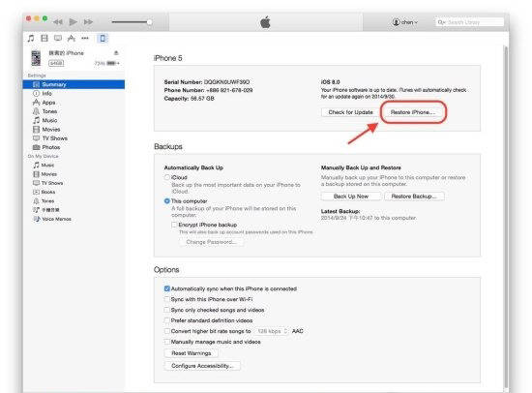This screenshot has width=532, height=393.
Task: Toggle Sync with this iPhone over Wi-Fi
Action: 166,299
